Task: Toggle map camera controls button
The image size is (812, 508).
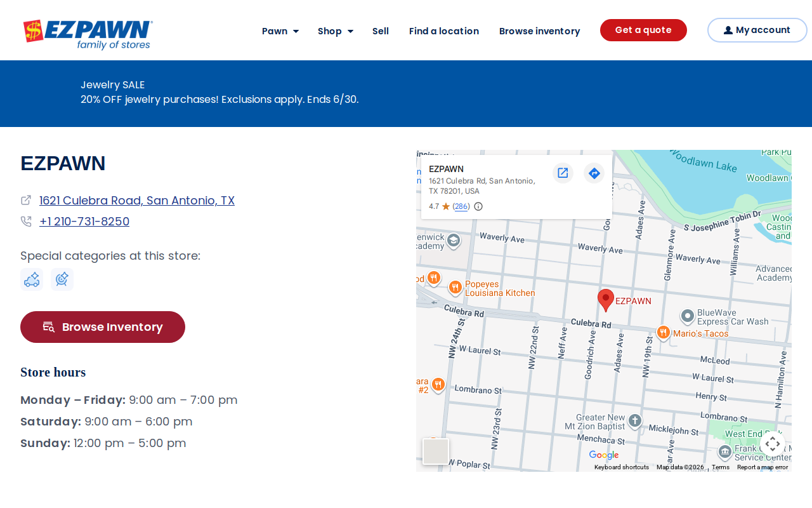Action: click(772, 444)
